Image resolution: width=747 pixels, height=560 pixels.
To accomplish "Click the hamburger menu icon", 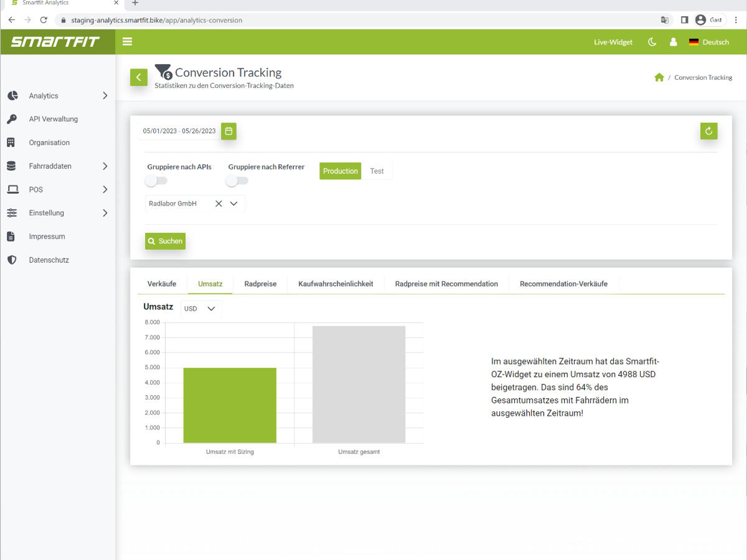I will pos(127,42).
